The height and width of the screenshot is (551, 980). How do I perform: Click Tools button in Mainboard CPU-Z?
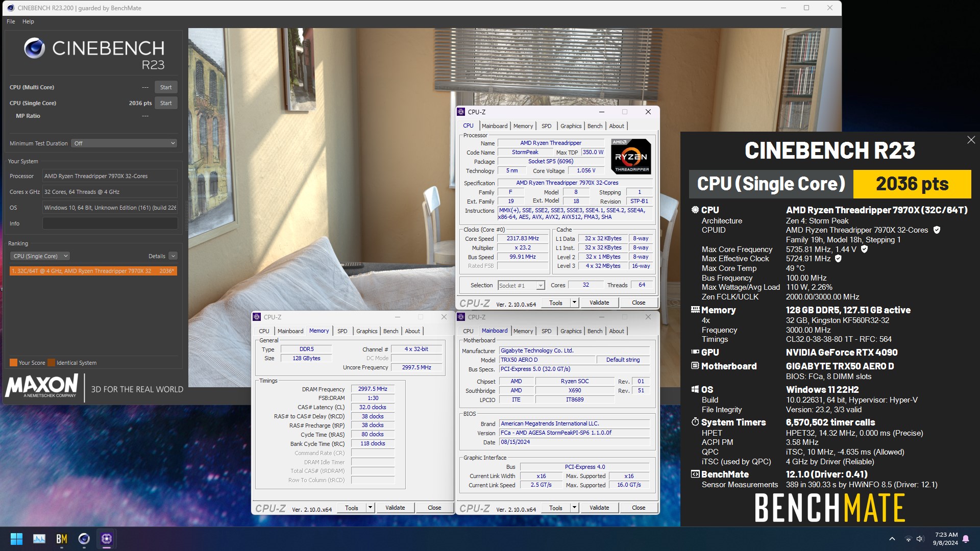pyautogui.click(x=555, y=508)
